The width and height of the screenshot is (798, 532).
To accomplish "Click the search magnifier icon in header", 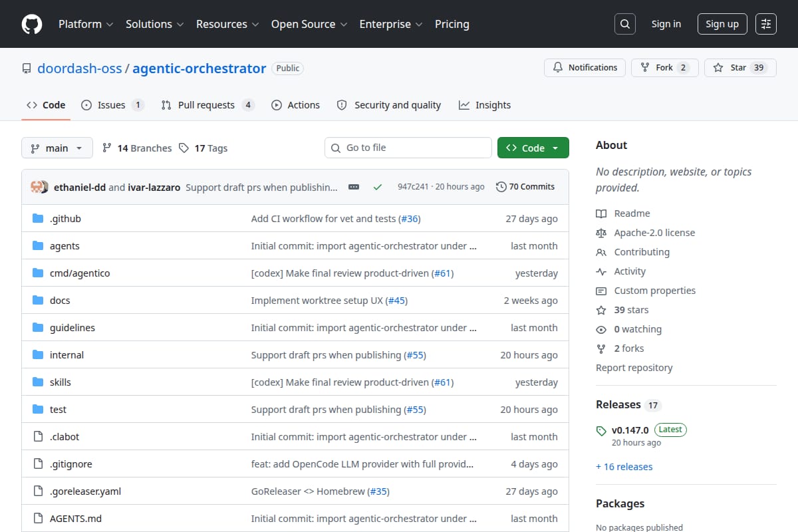I will (624, 24).
